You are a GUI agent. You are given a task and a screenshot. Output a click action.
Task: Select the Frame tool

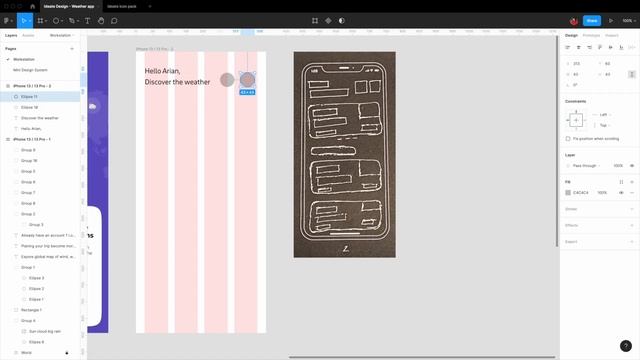pyautogui.click(x=42, y=20)
